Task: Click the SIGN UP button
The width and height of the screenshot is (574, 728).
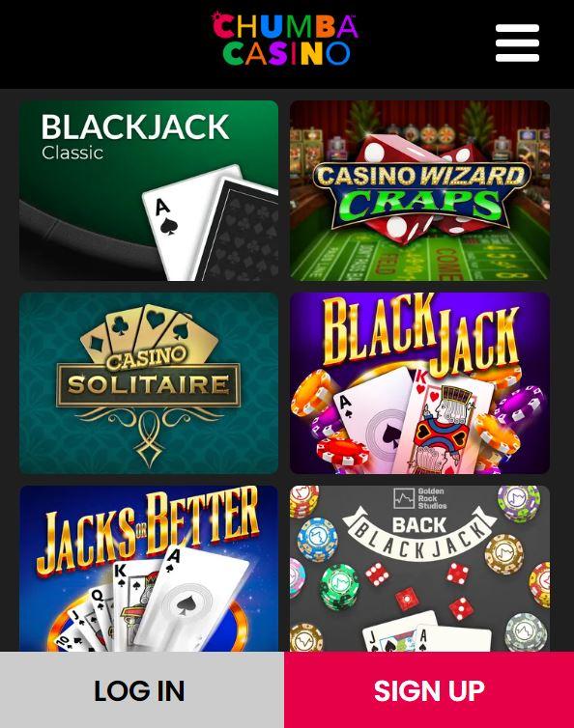Action: (x=429, y=690)
